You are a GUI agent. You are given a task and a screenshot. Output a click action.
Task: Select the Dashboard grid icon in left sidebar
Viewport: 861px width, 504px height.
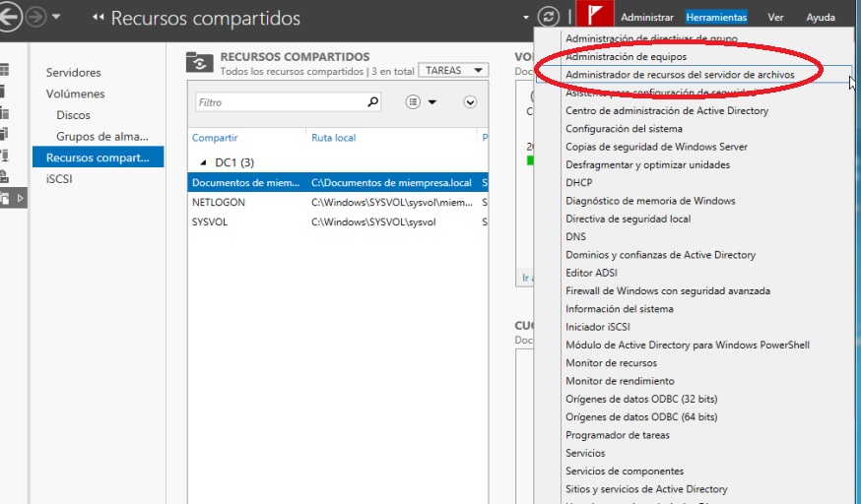click(5, 70)
